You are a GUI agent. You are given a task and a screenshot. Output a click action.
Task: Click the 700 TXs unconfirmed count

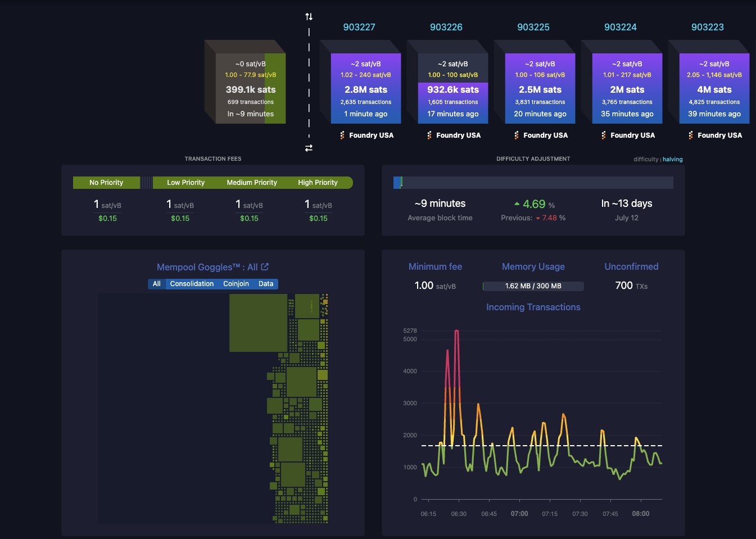click(631, 286)
